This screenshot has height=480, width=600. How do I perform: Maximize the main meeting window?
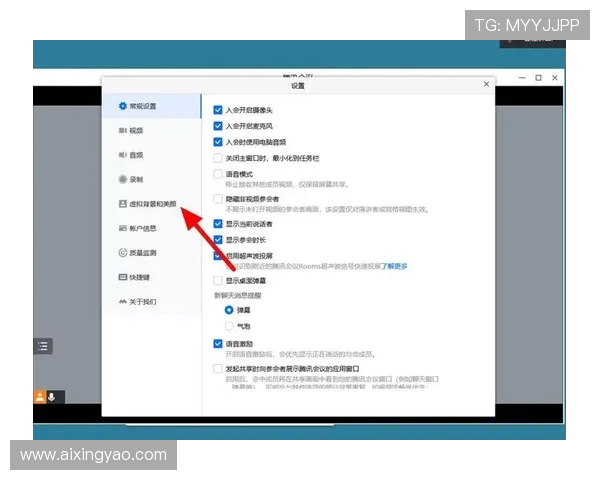tap(538, 78)
